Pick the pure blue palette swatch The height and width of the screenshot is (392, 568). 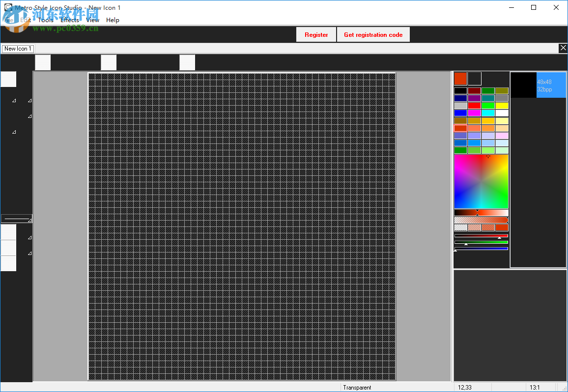(x=460, y=113)
